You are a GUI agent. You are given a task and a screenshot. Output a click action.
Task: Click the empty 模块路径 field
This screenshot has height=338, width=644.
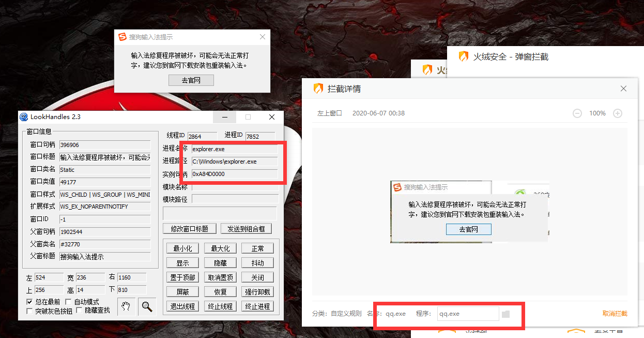[x=235, y=199]
